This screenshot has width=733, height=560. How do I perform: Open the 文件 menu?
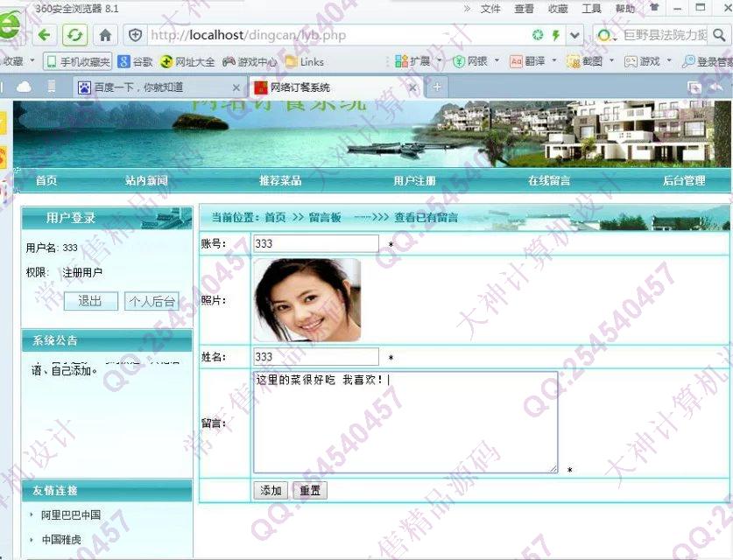pyautogui.click(x=490, y=9)
